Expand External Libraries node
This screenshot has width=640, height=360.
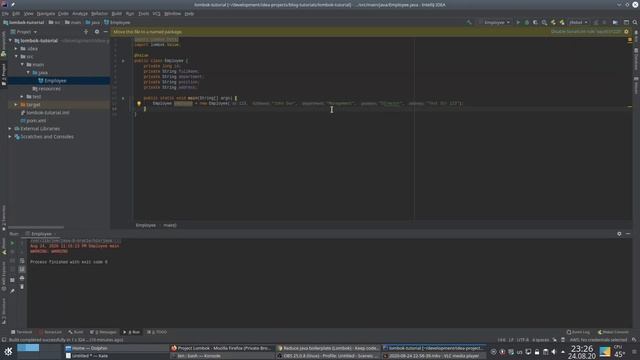point(10,129)
